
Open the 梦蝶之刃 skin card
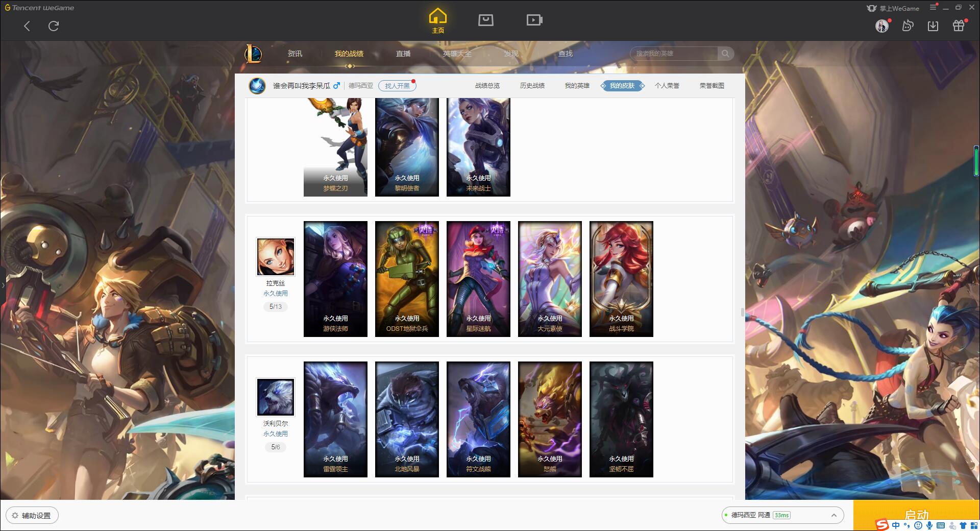click(335, 147)
